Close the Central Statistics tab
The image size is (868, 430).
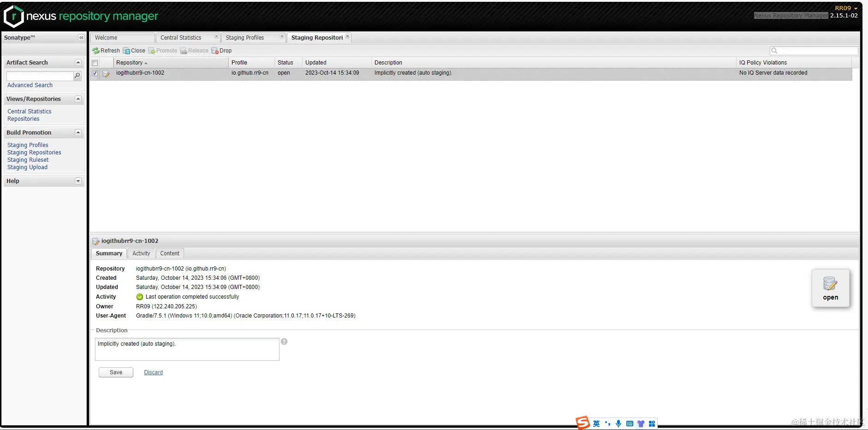pyautogui.click(x=216, y=36)
